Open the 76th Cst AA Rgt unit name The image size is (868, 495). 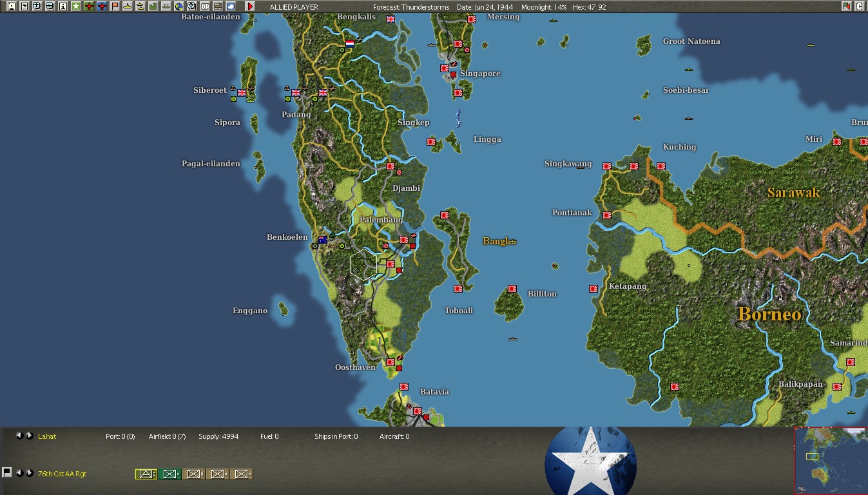point(62,474)
